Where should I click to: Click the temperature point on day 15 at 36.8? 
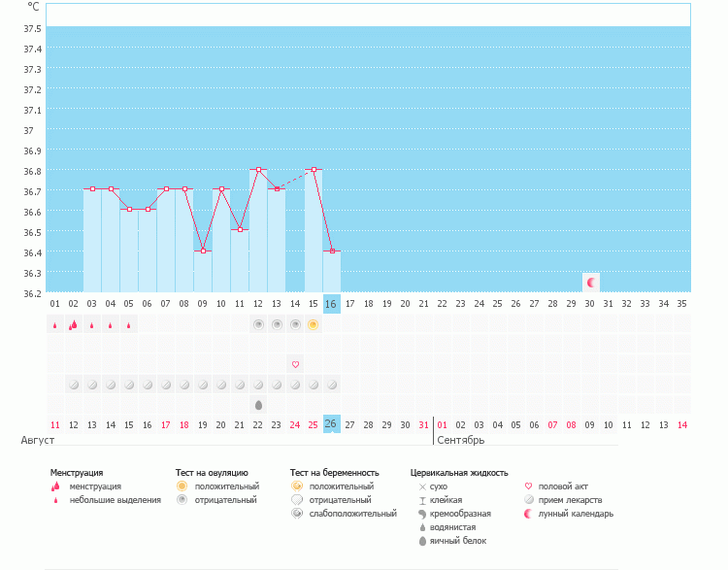(x=314, y=170)
